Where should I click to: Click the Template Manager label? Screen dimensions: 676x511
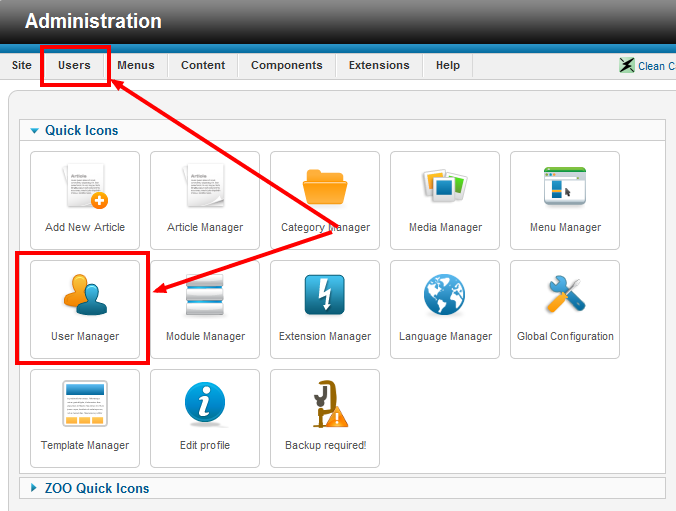coord(85,445)
